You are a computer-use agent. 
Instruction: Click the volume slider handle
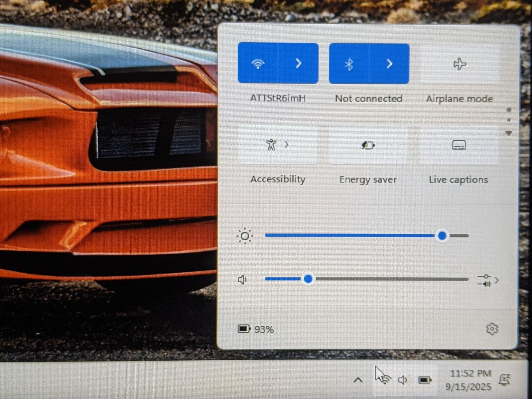(x=308, y=279)
